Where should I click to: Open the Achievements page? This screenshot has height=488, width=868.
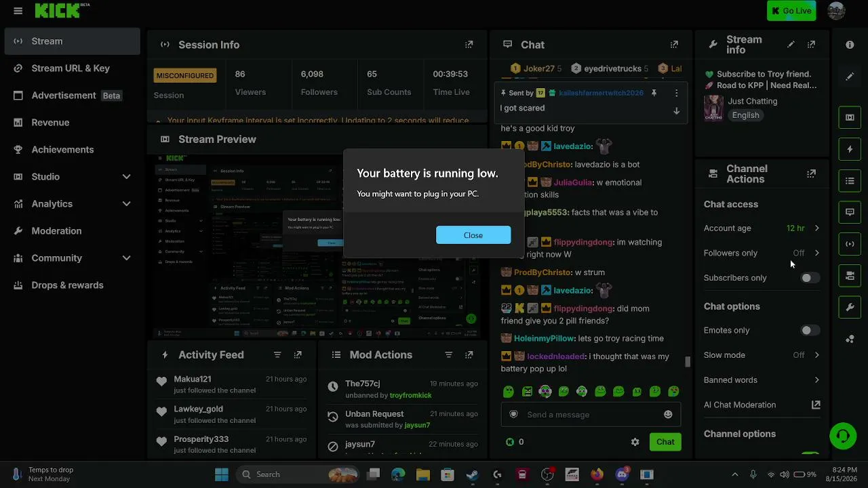pos(72,150)
